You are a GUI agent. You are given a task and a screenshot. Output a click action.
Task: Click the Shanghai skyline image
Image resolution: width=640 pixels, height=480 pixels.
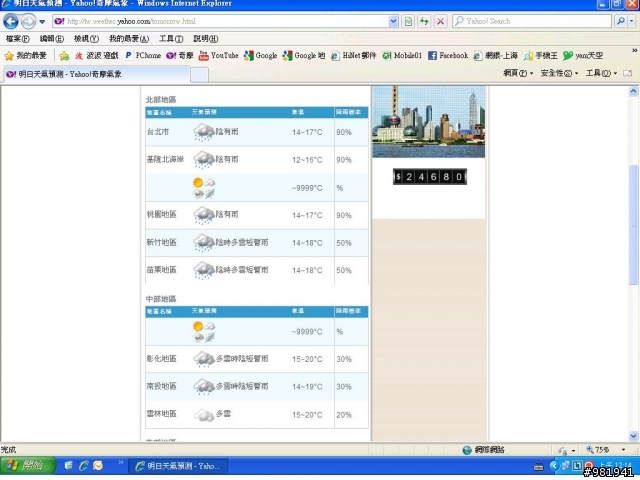click(429, 122)
